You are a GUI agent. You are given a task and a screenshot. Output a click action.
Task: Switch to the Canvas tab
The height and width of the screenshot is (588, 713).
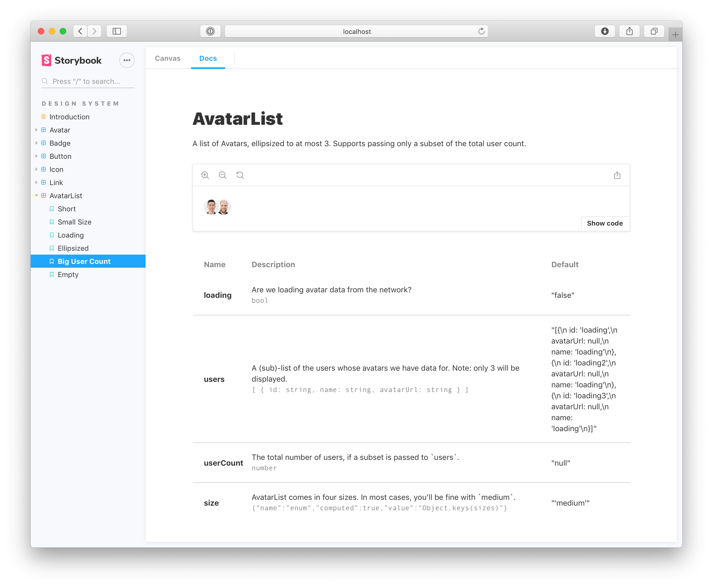point(168,58)
